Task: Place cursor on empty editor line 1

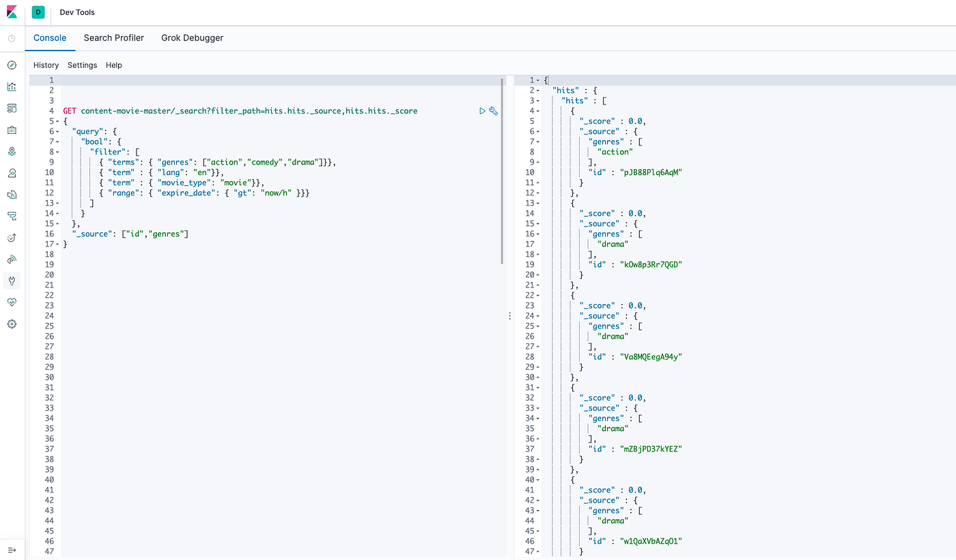Action: coord(281,81)
